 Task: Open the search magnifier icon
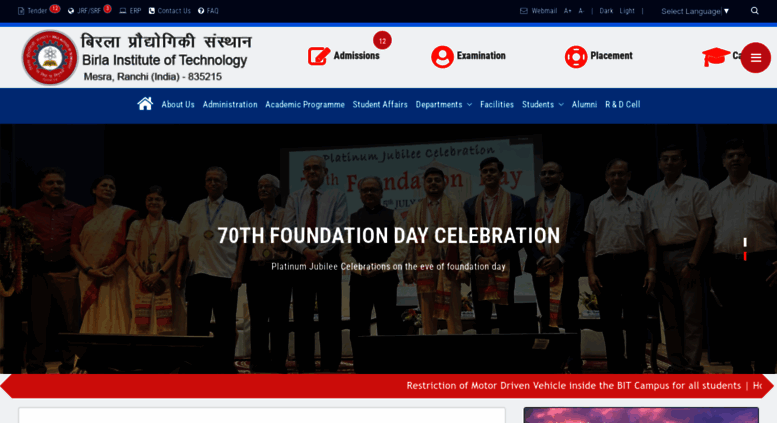(754, 11)
